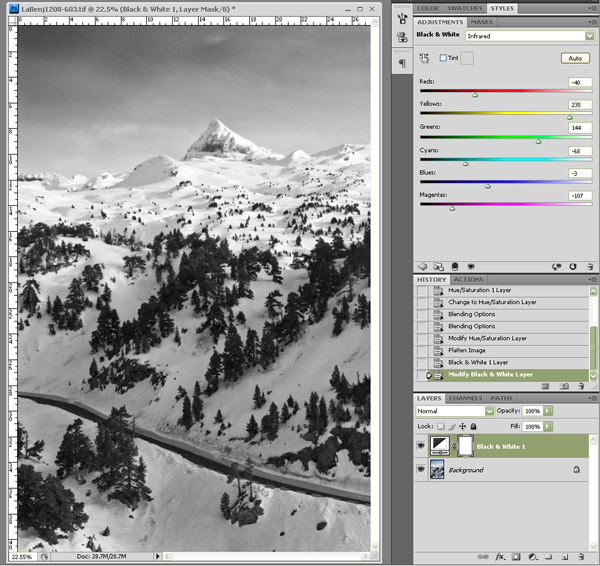Open Adjustments panel options menu

593,22
